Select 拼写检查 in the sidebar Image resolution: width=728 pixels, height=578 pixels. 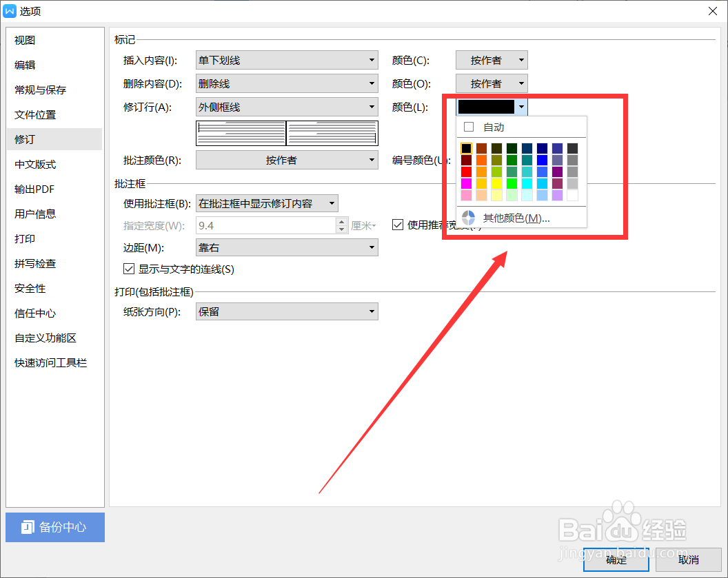(54, 263)
